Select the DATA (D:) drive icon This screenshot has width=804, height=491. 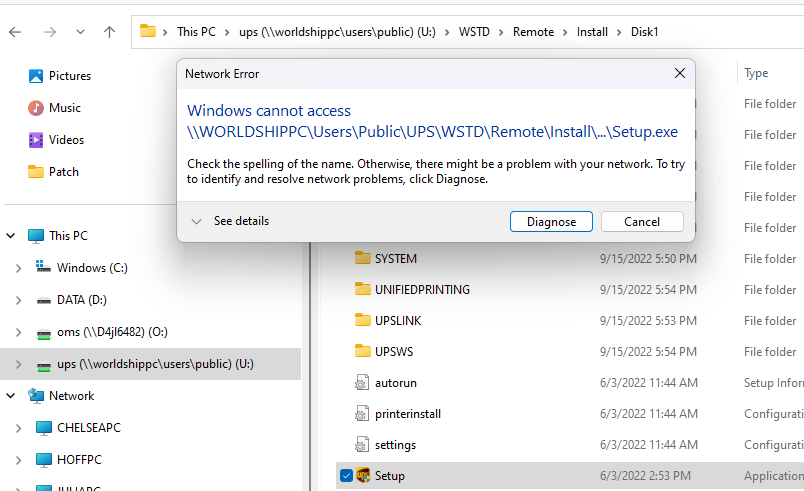(44, 301)
